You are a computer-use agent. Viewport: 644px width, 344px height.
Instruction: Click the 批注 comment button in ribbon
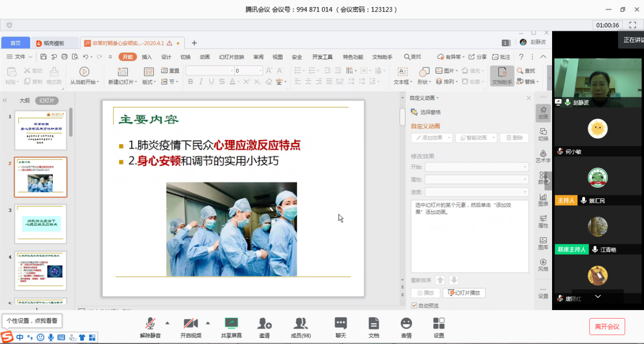pos(501,57)
